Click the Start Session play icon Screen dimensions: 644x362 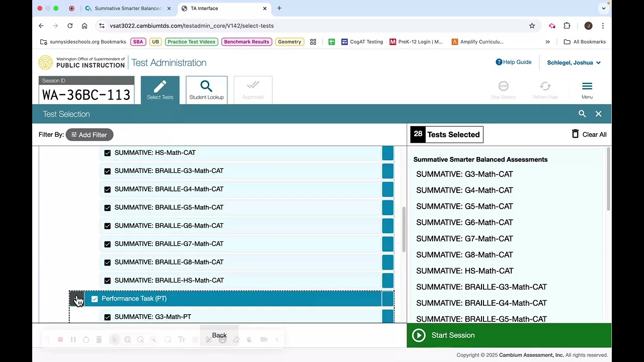click(x=419, y=335)
